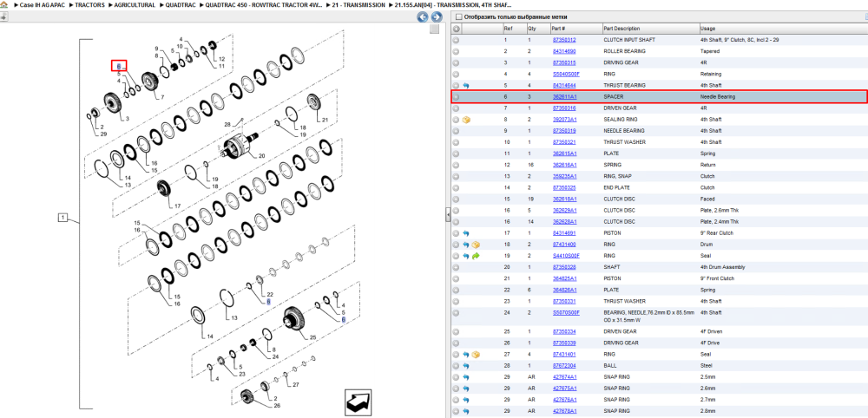Click the blue next-page arrow above the diagram

click(x=437, y=17)
